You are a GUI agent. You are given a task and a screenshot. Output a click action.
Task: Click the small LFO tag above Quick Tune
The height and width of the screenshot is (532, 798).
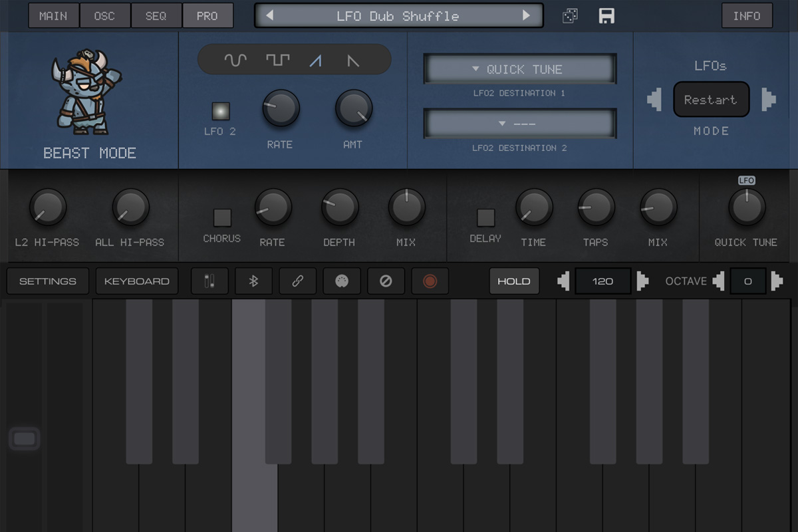point(746,180)
